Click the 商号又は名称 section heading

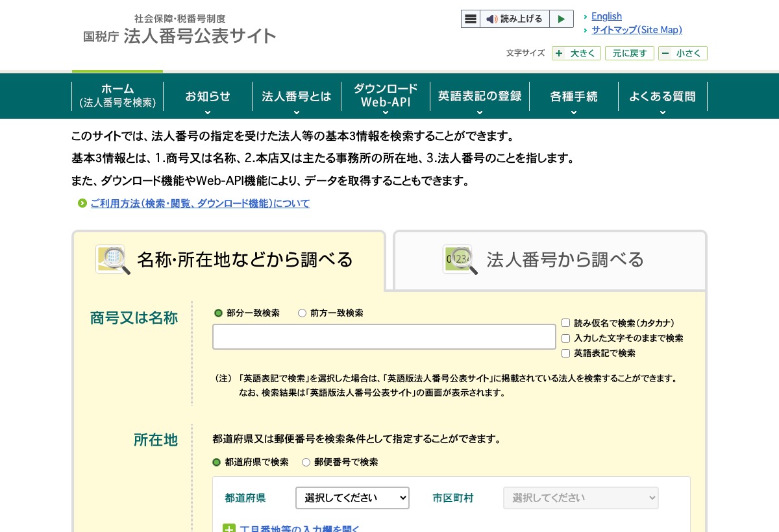[x=134, y=318]
